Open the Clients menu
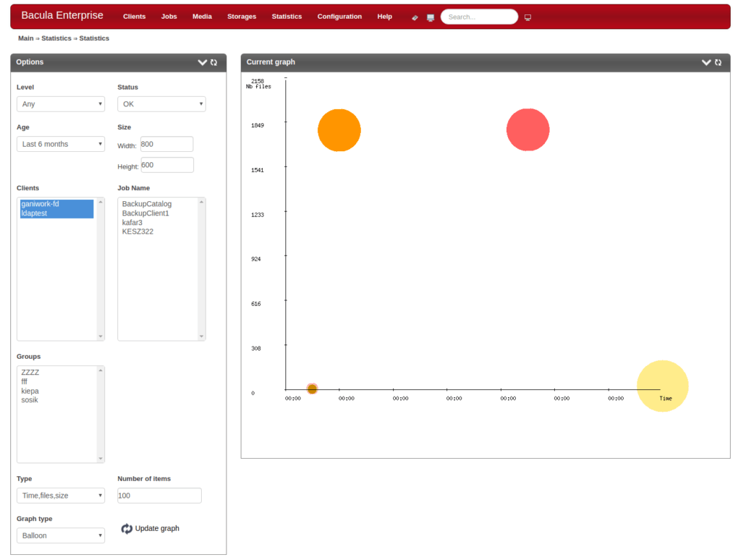Viewport: 741px width, 560px height. pyautogui.click(x=134, y=16)
